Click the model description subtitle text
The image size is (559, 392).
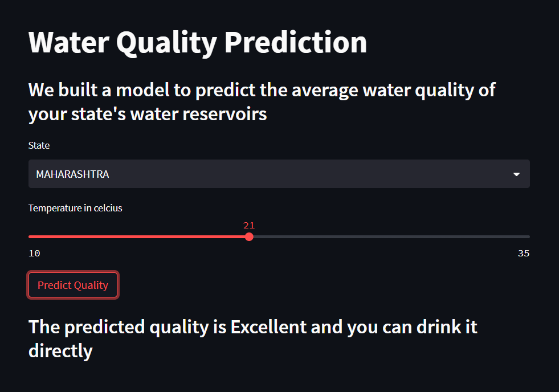point(262,101)
